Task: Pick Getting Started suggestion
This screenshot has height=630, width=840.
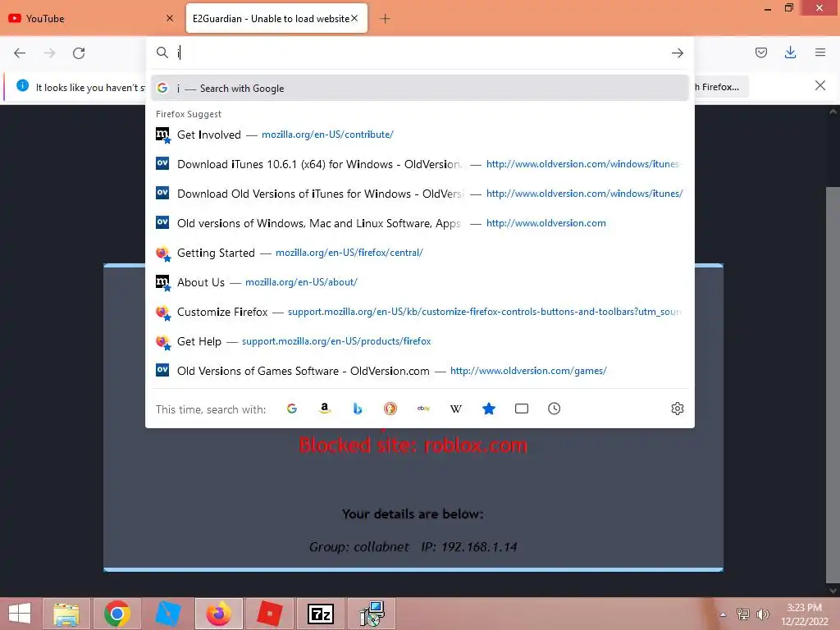Action: point(419,253)
